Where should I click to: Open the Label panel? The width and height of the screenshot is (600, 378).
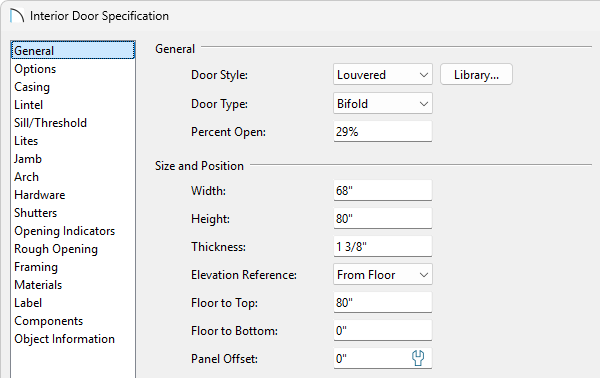click(73, 303)
